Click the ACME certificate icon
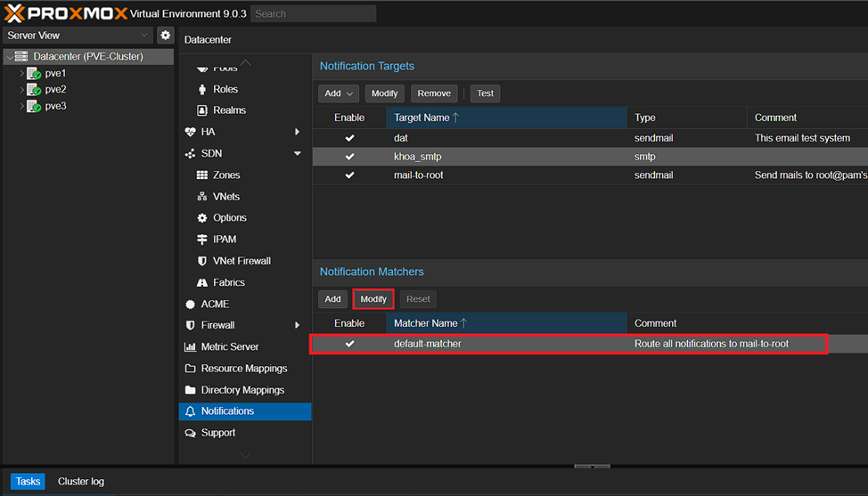The height and width of the screenshot is (496, 868). tap(190, 305)
